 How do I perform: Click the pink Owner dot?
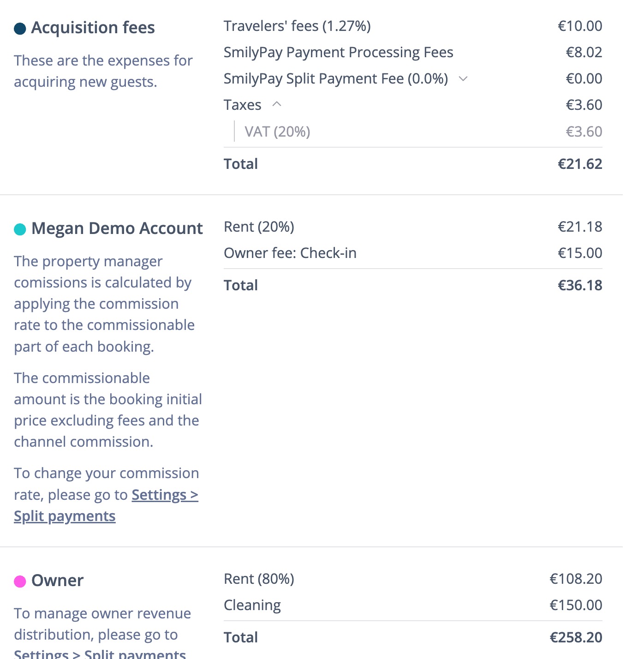[x=20, y=581]
